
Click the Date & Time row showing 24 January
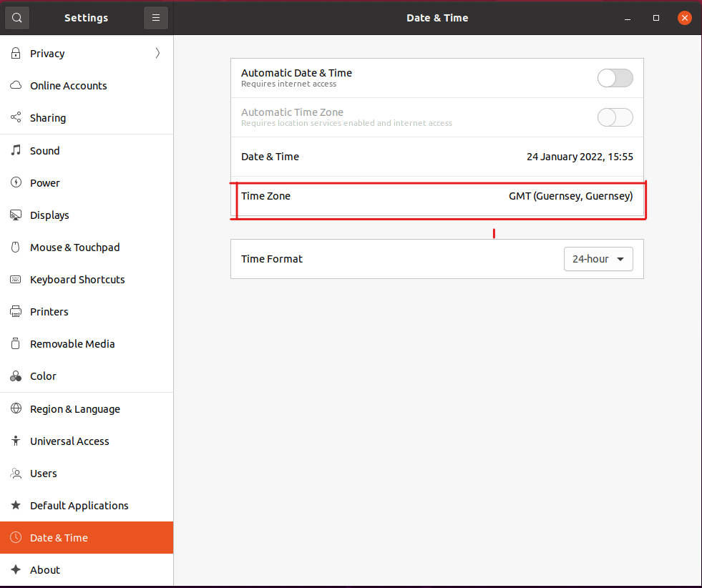[x=437, y=157]
